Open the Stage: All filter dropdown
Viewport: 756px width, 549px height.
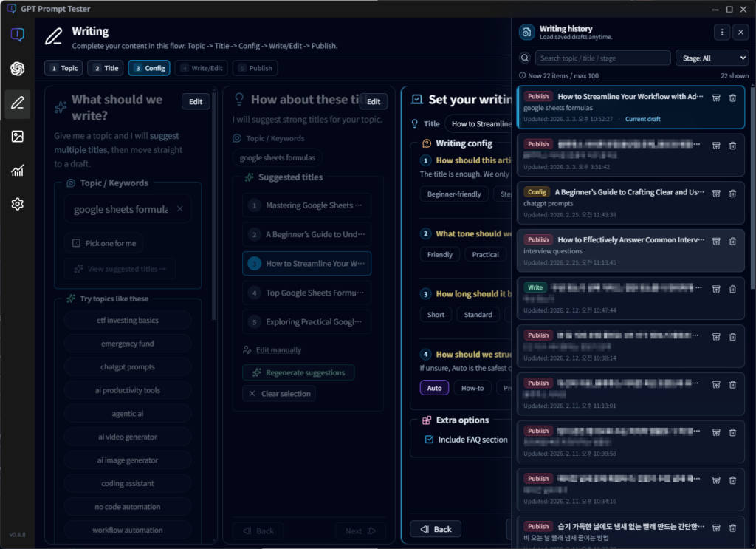tap(711, 58)
